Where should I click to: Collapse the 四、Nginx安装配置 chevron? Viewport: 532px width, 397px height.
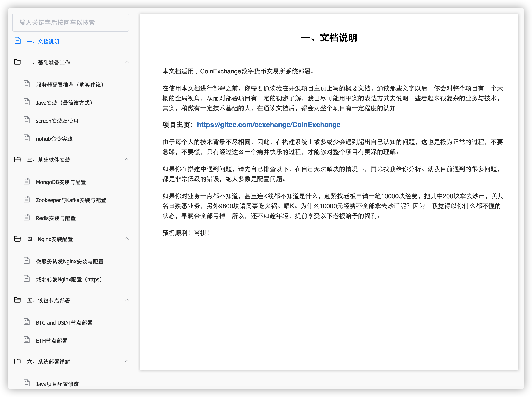(127, 239)
